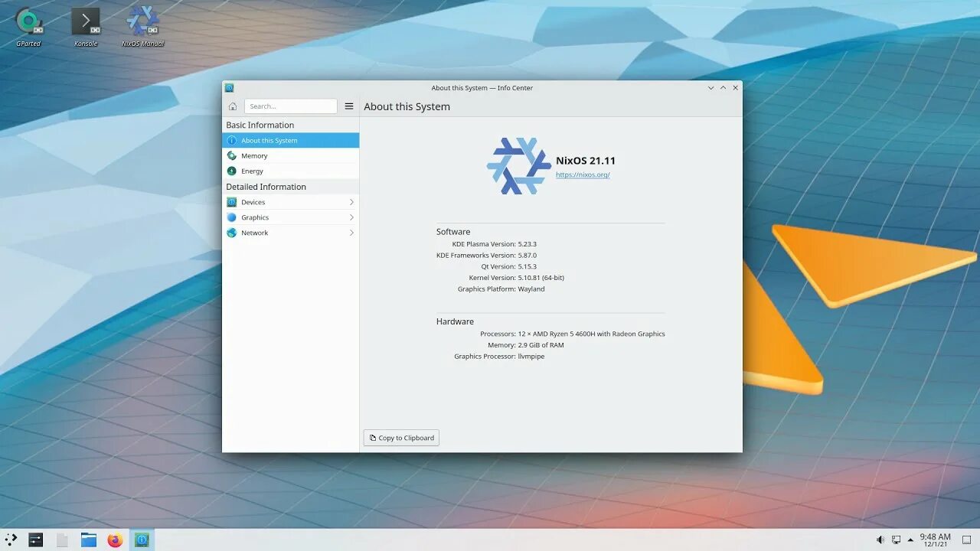Click the Graphics globe icon
Image resolution: width=980 pixels, height=551 pixels.
point(232,217)
